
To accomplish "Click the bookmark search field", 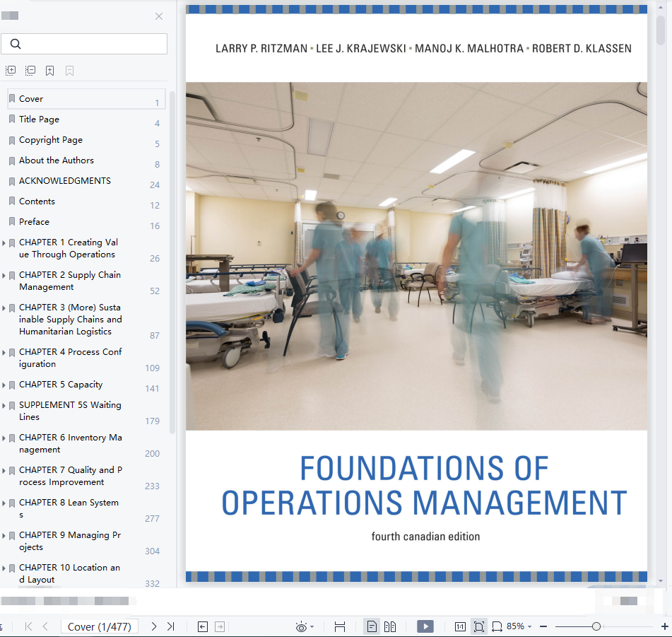I will click(x=84, y=44).
